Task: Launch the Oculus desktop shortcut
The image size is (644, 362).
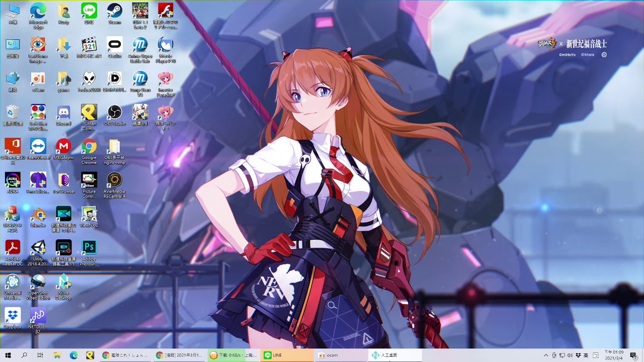Action: (114, 48)
